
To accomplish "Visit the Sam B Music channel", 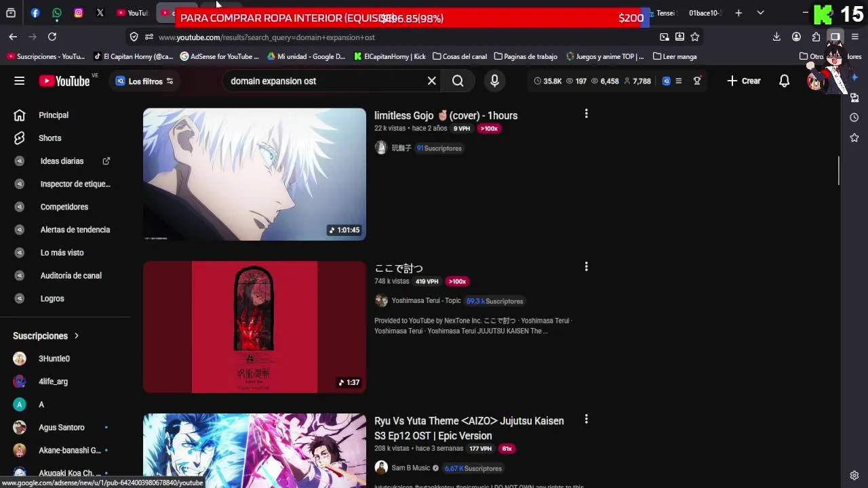I will tap(411, 468).
